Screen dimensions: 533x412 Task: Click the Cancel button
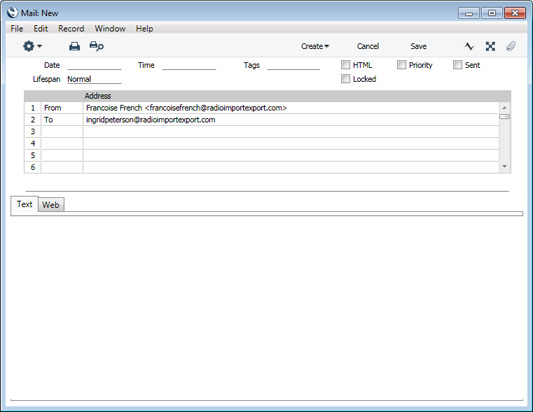368,46
